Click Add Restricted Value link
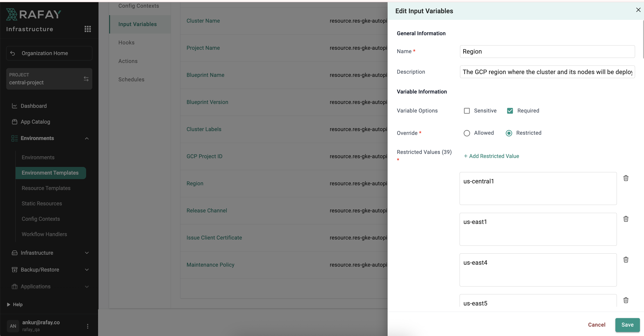Screen dimensions: 644x336 491,156
